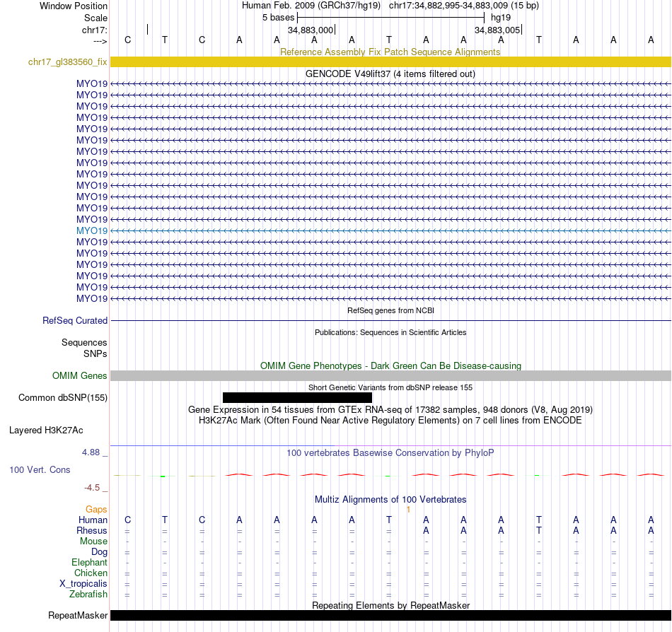The image size is (672, 632).
Task: Open Short Genetic Variants from dbSNP release 155 title
Action: [x=390, y=387]
